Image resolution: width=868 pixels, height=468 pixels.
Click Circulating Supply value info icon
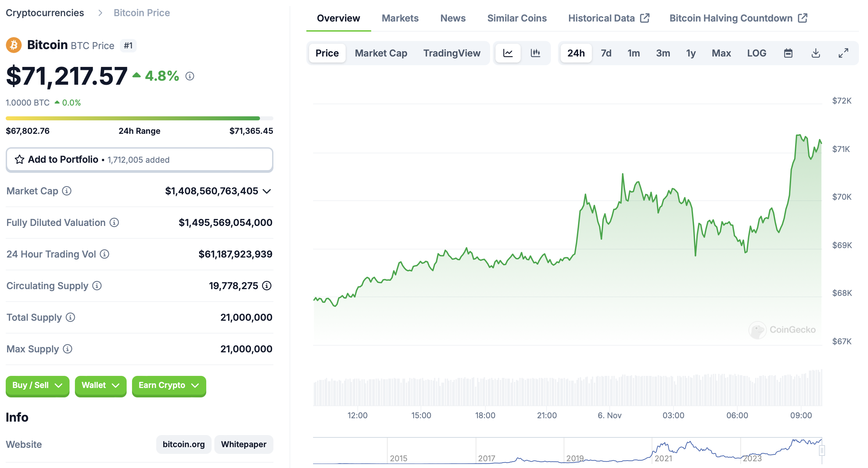point(266,285)
